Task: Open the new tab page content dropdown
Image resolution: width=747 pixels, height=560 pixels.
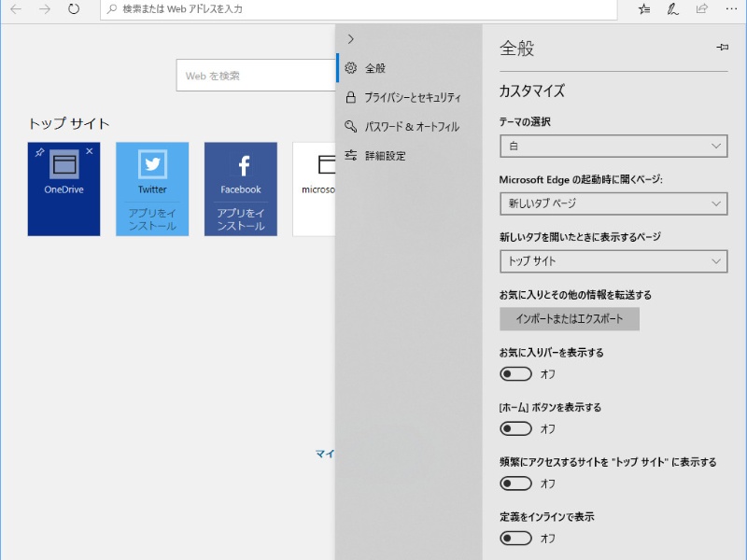Action: click(x=613, y=261)
